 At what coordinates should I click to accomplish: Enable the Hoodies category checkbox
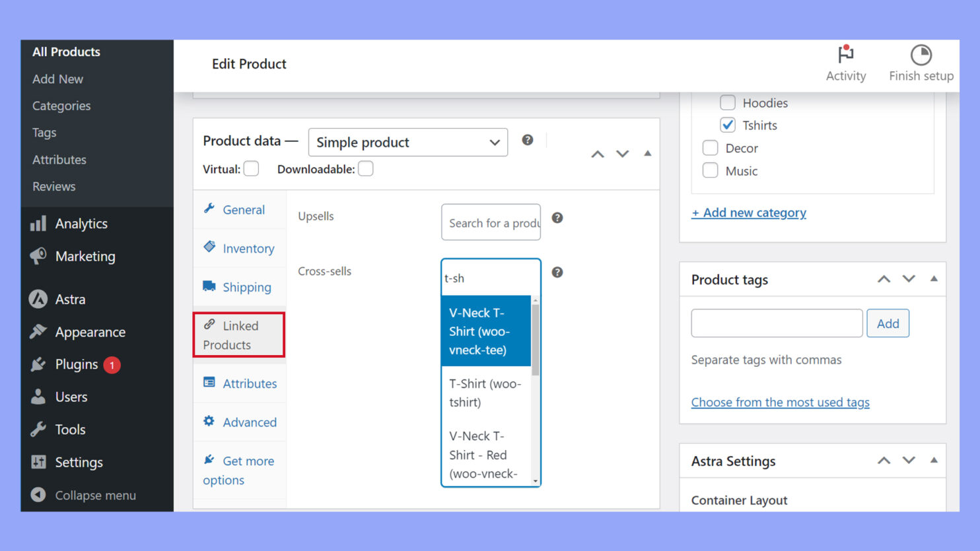click(727, 102)
